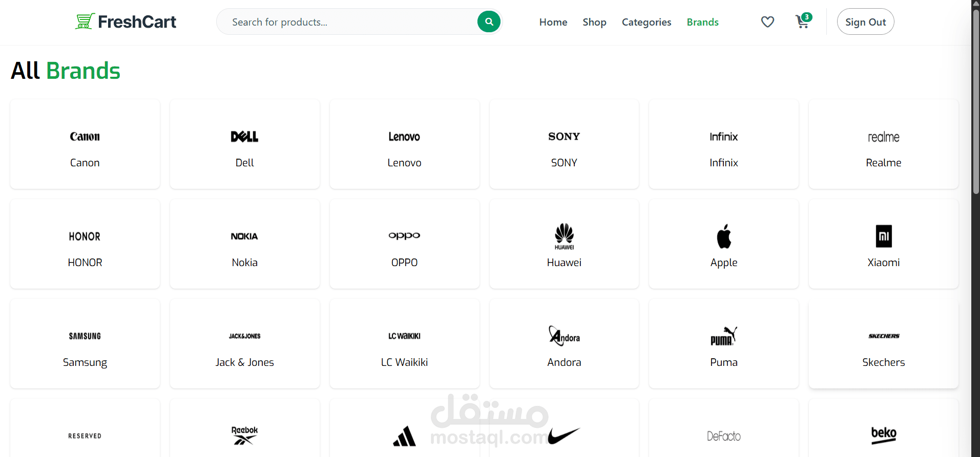Select the Beko brand logo

pos(884,435)
